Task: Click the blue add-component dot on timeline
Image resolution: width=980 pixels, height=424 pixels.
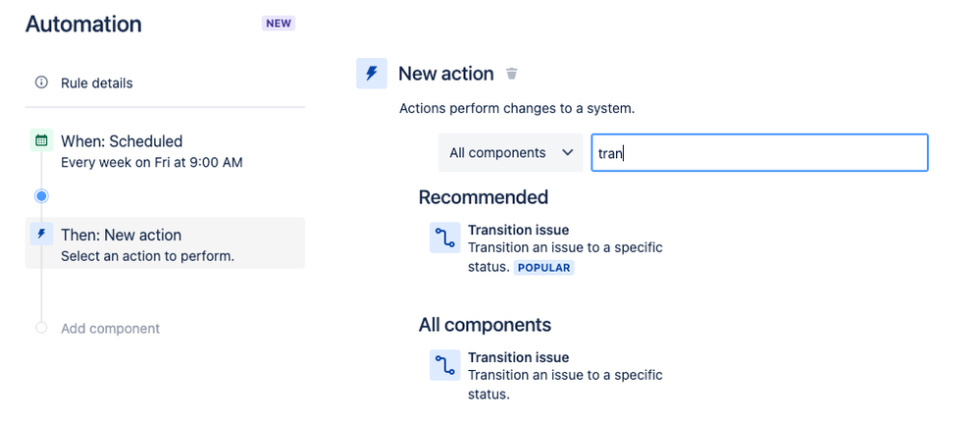Action: pos(41,196)
